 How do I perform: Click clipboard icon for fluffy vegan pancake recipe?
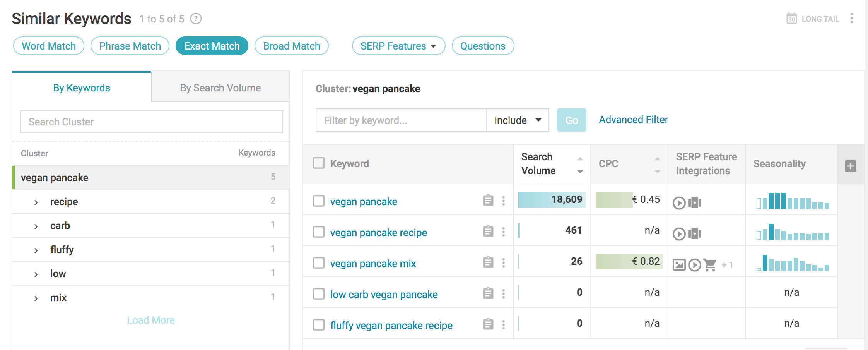(488, 324)
